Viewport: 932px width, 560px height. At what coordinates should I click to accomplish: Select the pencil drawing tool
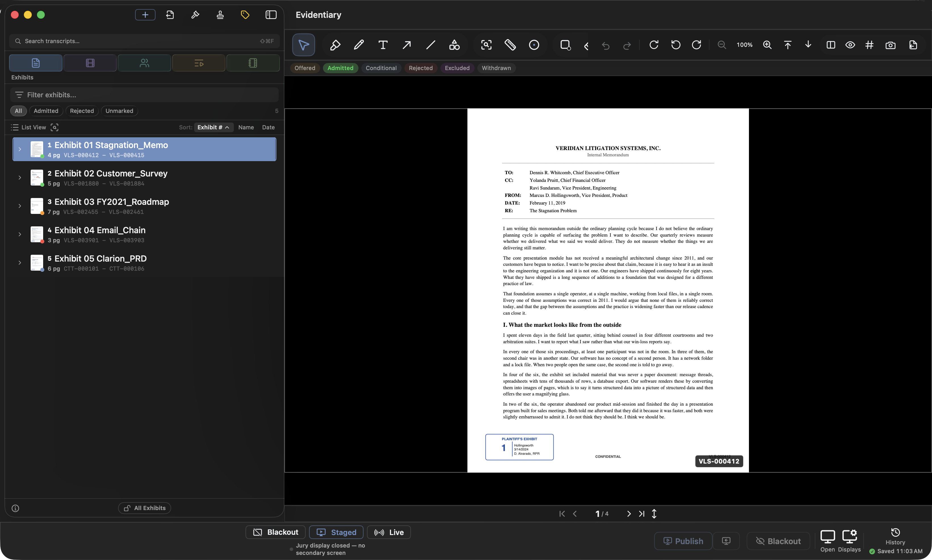coord(359,45)
